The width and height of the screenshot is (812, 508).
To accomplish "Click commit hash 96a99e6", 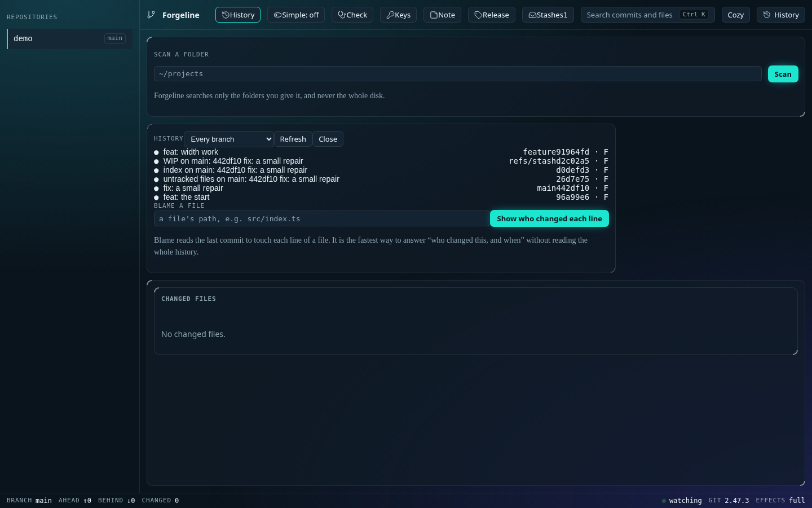I will click(572, 197).
